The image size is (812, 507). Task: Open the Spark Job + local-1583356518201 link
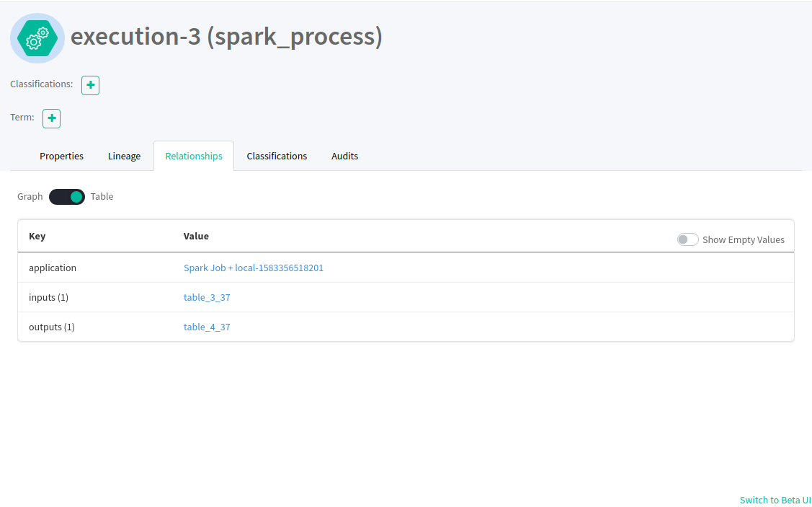pyautogui.click(x=253, y=268)
